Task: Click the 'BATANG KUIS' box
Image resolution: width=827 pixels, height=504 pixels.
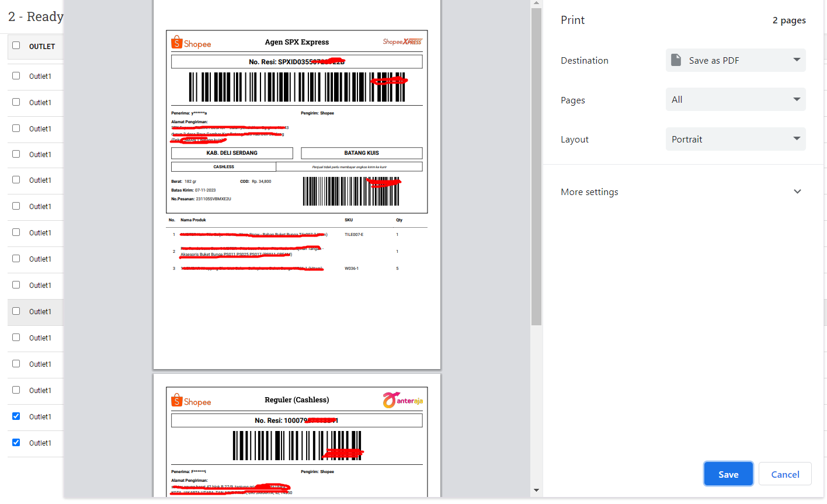Action: tap(362, 153)
